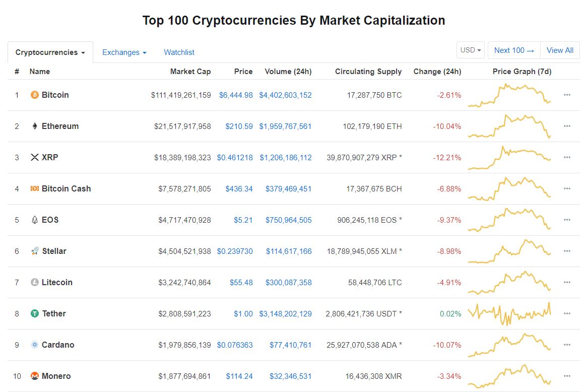
Task: Open the USD currency dropdown
Action: click(x=471, y=50)
